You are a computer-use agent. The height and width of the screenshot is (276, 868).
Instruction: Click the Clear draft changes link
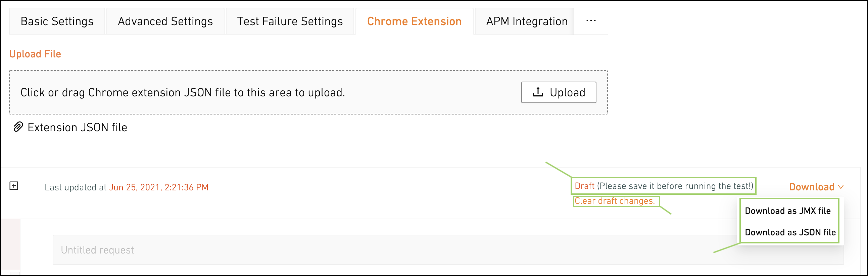pos(615,201)
